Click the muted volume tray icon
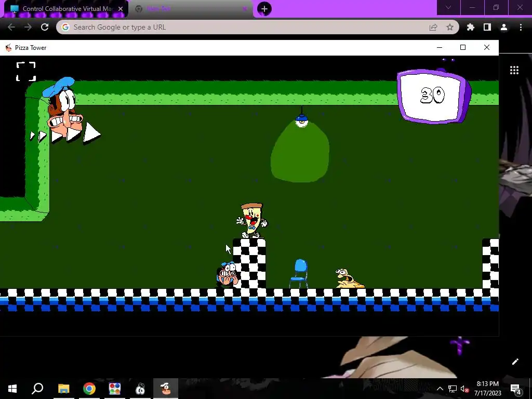This screenshot has height=399, width=532. tap(464, 389)
